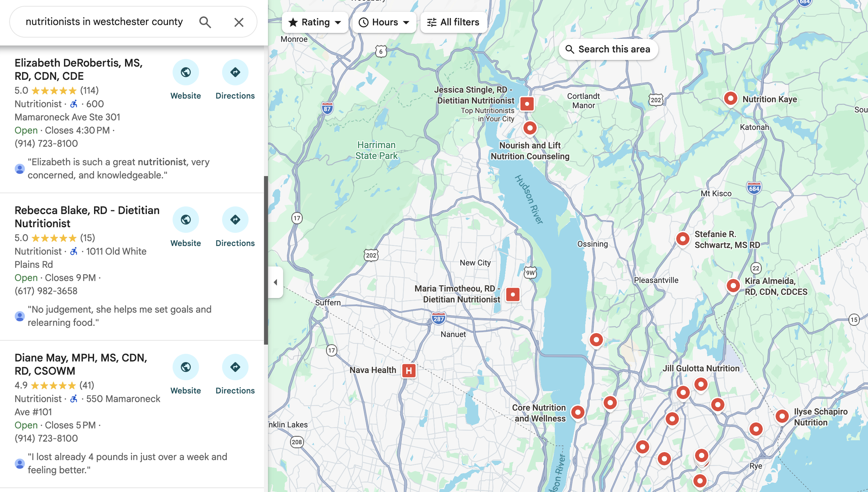Click the '550 Mamaroneck Ave #101' address

coord(87,406)
